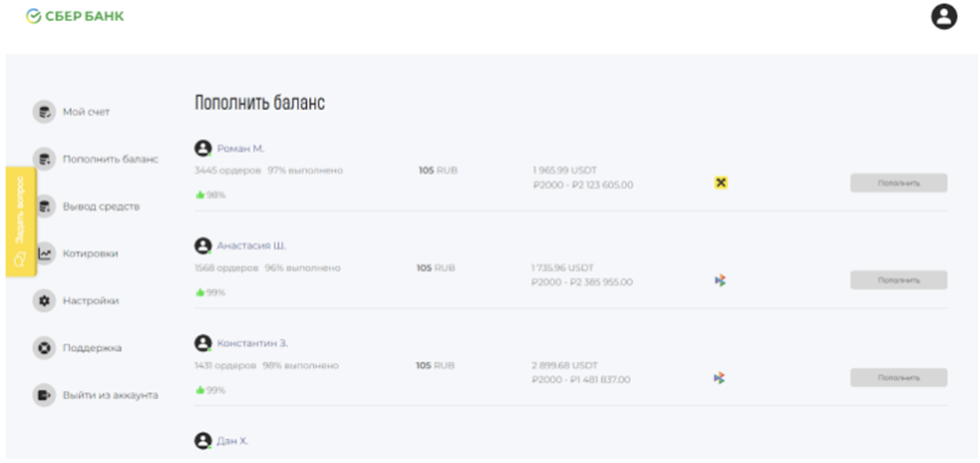
Task: Click the Пополнить баланс sidebar icon
Action: tap(44, 159)
